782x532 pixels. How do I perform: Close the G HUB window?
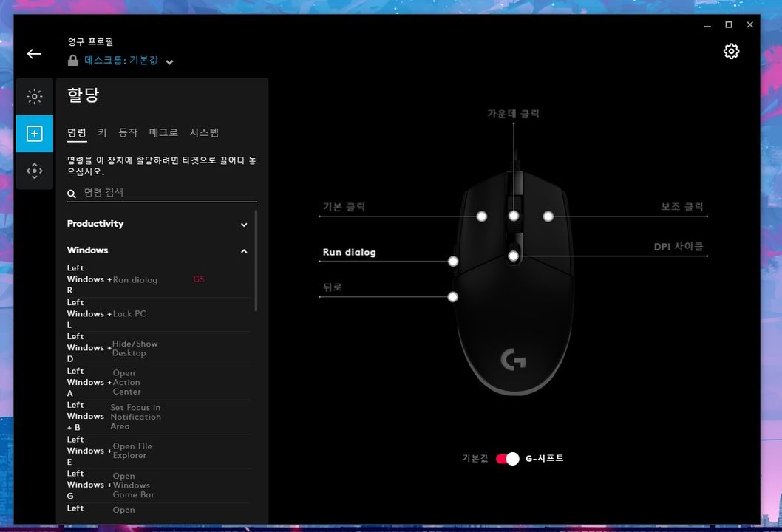(749, 25)
